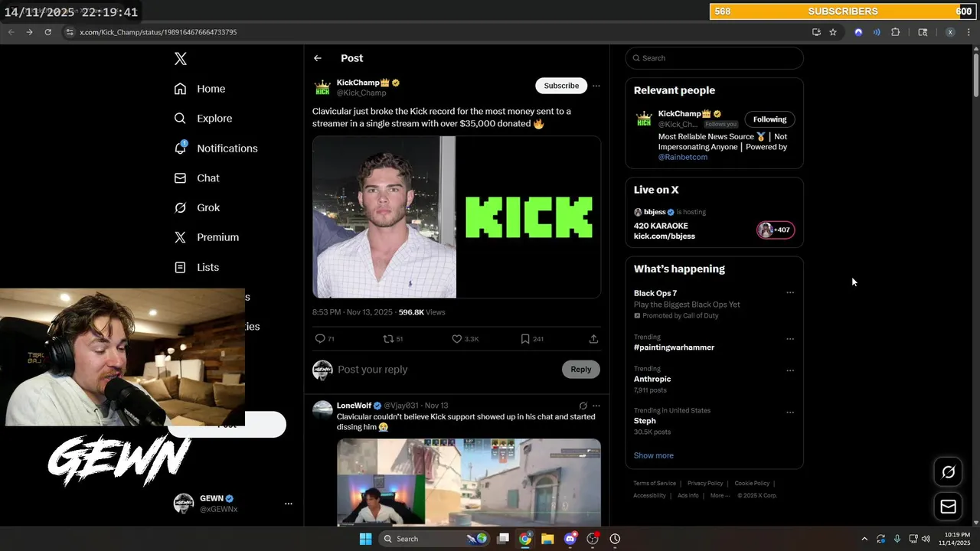Image resolution: width=980 pixels, height=551 pixels.
Task: Click KickChamp's profile avatar on the post
Action: [x=322, y=87]
